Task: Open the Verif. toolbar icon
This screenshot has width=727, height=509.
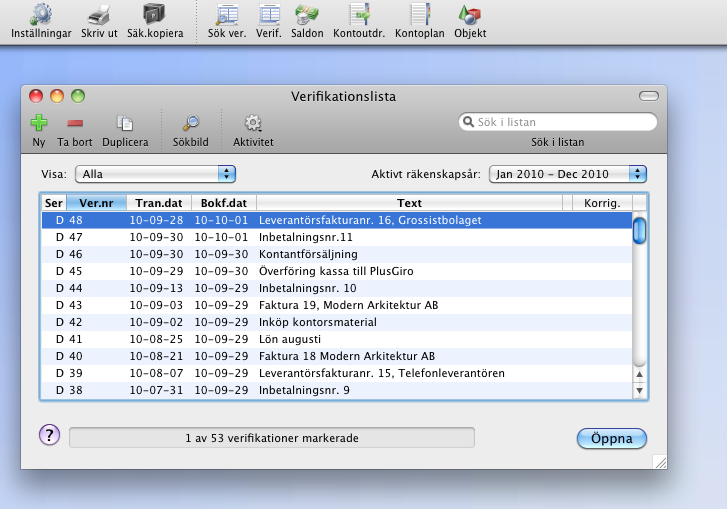Action: tap(269, 14)
